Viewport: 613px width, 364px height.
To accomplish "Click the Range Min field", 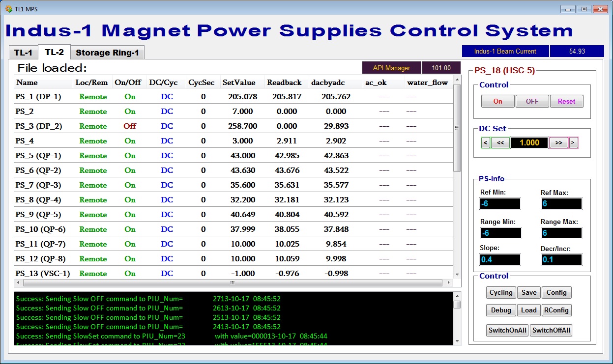I will (x=500, y=233).
